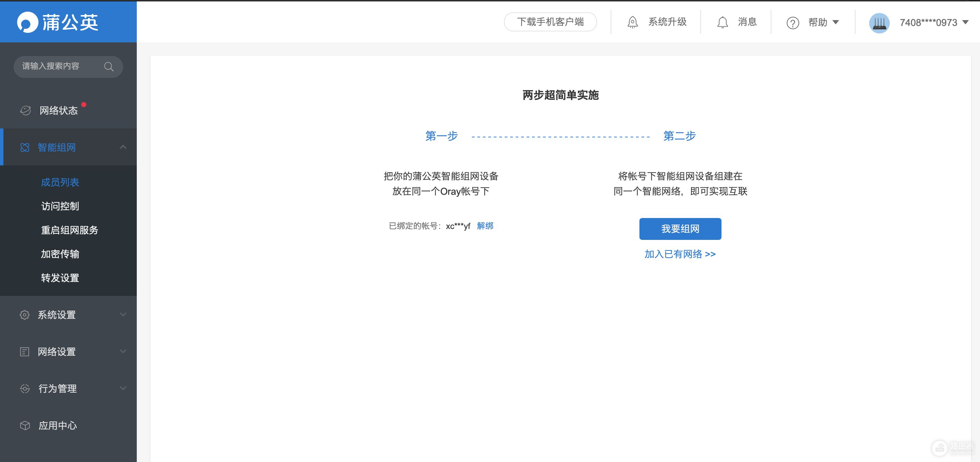Click the 网络状态 planet icon
This screenshot has height=462, width=980.
tap(25, 110)
